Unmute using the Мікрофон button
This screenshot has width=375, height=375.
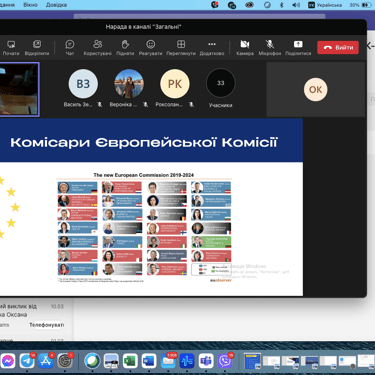click(270, 48)
